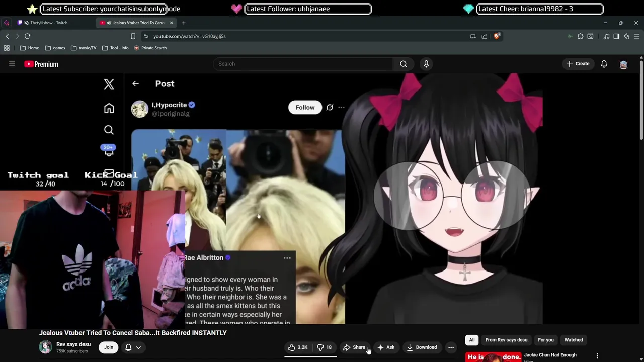Click the Ask button under video
This screenshot has height=362, width=644.
(x=386, y=347)
